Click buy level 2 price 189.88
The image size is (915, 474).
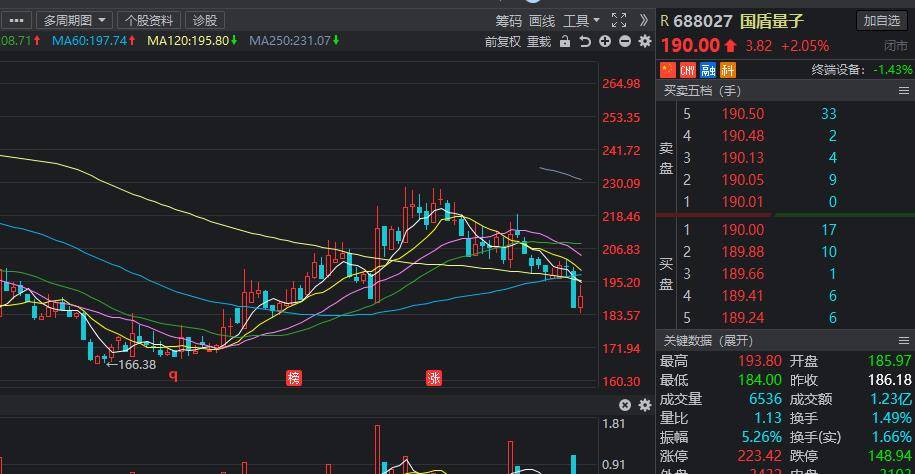pos(742,252)
